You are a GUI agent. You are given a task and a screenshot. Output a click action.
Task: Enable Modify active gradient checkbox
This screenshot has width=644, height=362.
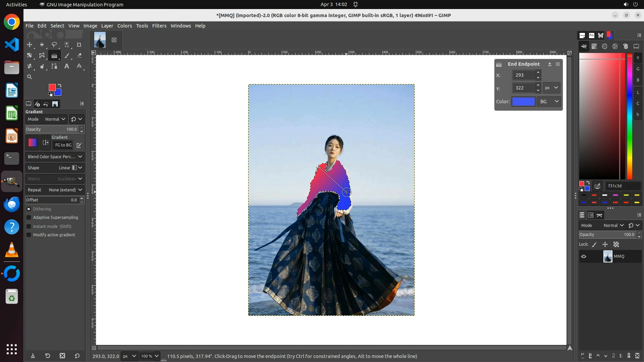tap(29, 235)
